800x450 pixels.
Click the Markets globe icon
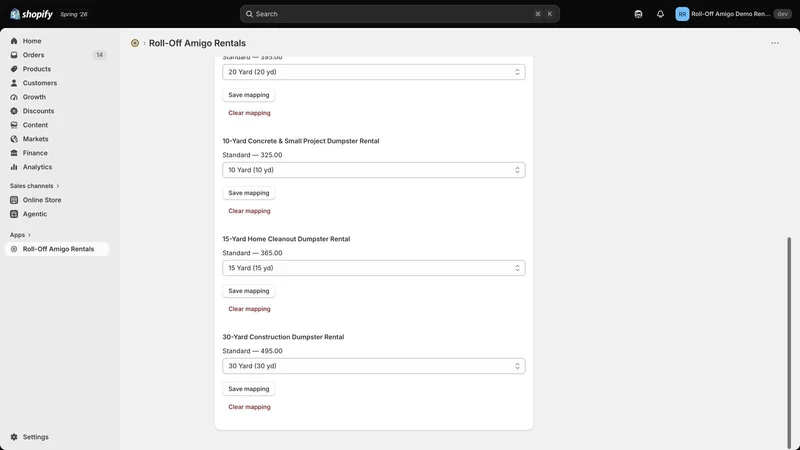(14, 139)
